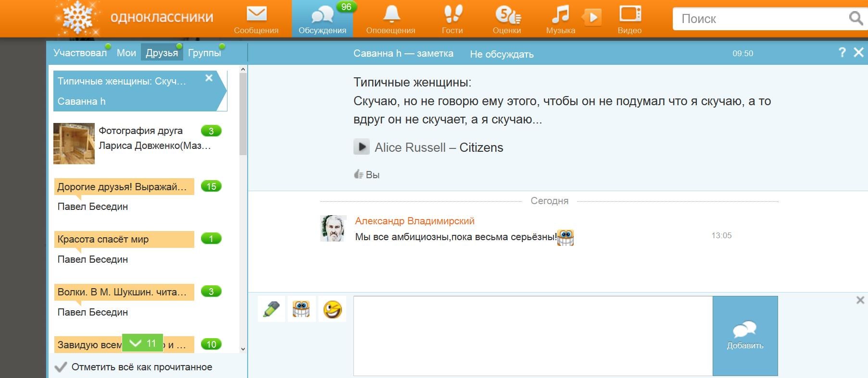Open Оповещения bell notifications

click(x=391, y=14)
